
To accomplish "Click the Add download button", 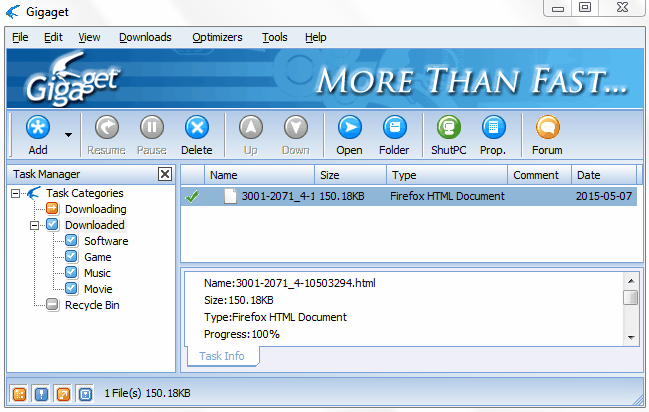I will [x=38, y=135].
